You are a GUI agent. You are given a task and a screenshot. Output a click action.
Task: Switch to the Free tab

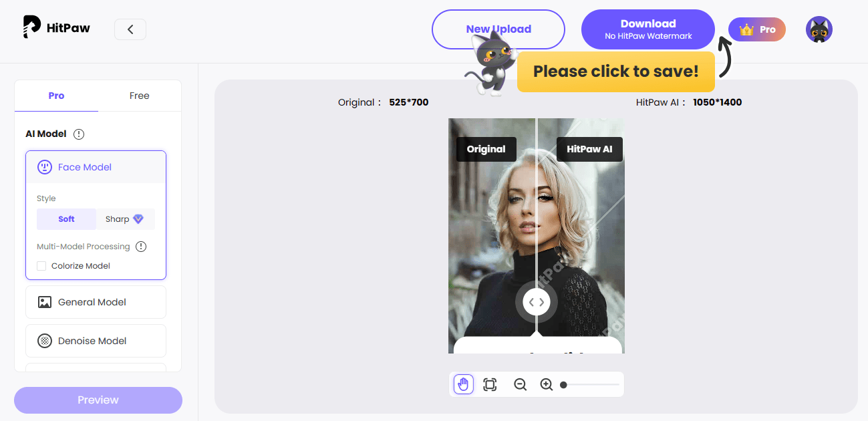click(x=139, y=96)
